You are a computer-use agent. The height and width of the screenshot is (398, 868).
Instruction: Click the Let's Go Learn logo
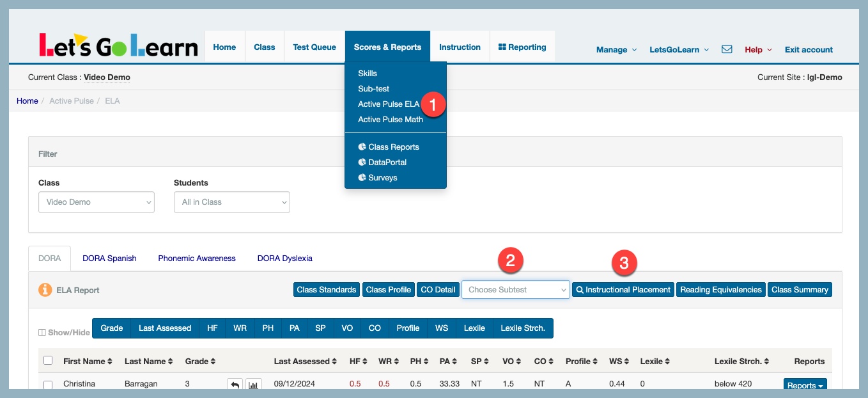pos(118,45)
